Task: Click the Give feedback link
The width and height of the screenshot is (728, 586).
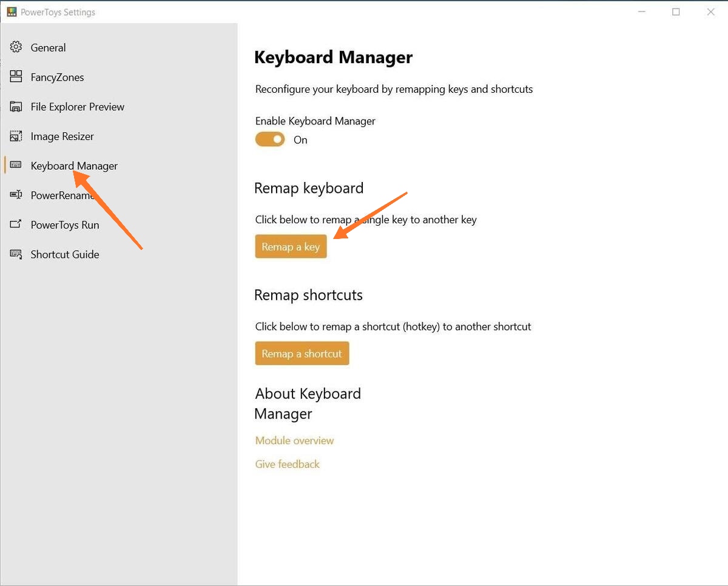Action: click(x=287, y=464)
